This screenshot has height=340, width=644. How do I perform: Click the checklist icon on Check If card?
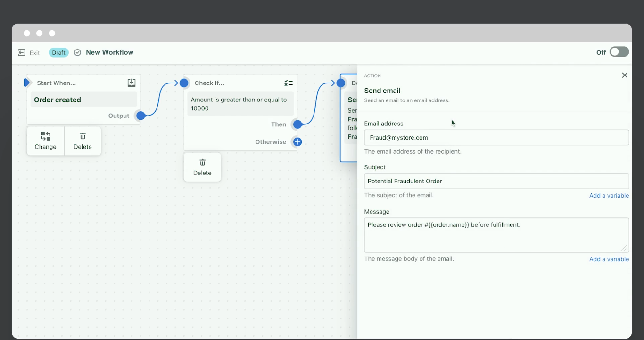289,83
